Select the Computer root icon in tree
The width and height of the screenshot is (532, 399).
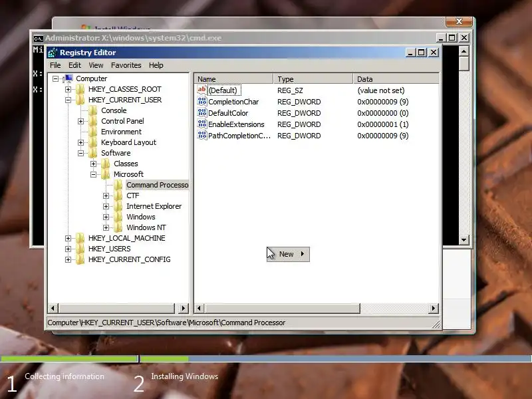pos(68,78)
